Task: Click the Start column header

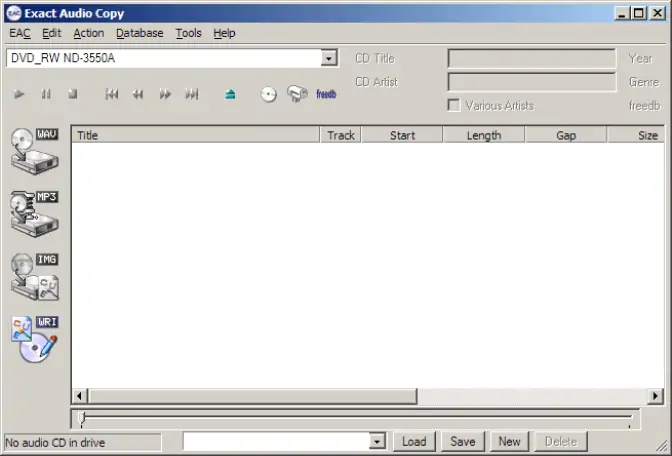Action: [x=402, y=135]
